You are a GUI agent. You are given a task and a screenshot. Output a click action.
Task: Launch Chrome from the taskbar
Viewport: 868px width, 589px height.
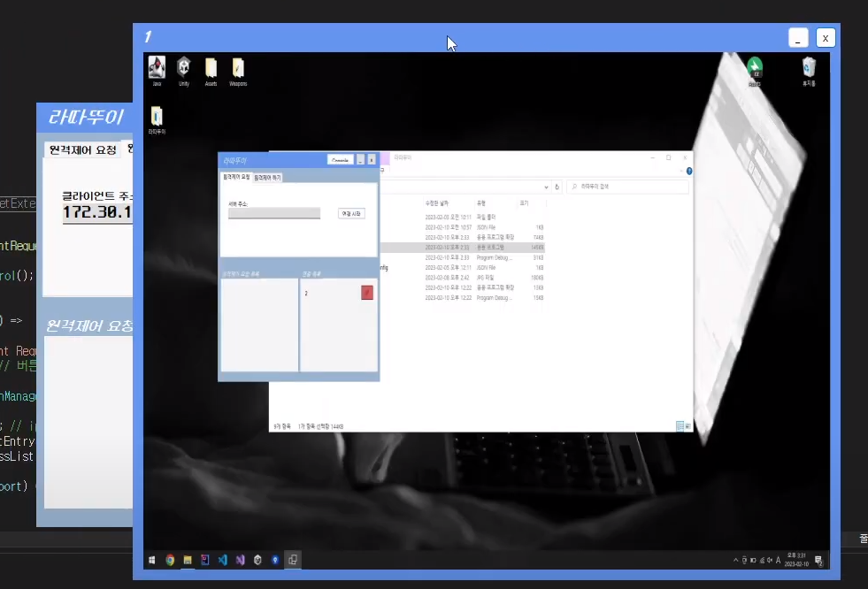(x=168, y=559)
